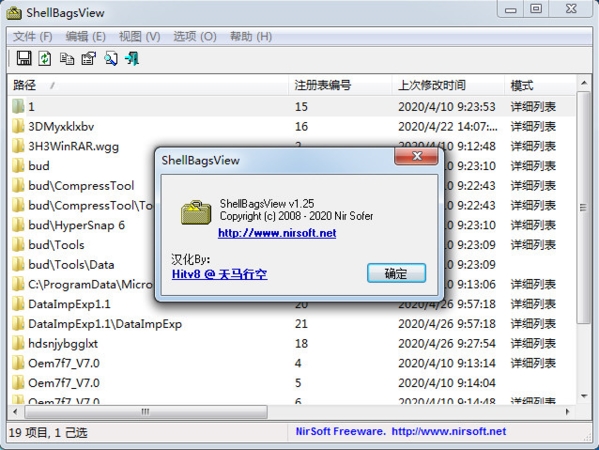
Task: Close the About dialog with red X
Action: click(416, 156)
